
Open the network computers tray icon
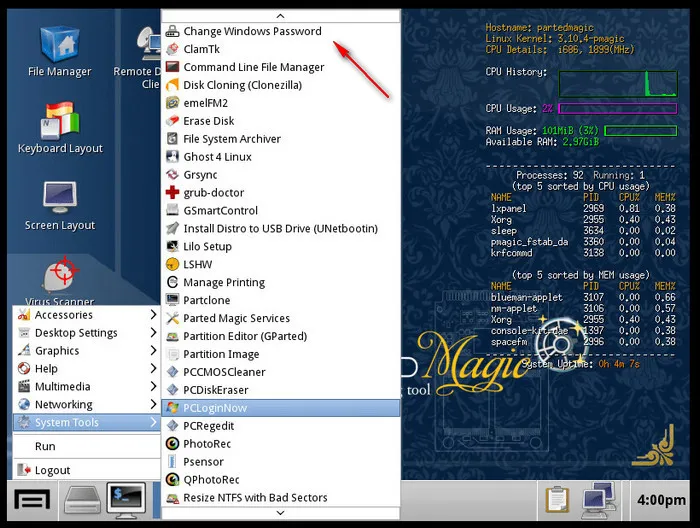coord(600,499)
